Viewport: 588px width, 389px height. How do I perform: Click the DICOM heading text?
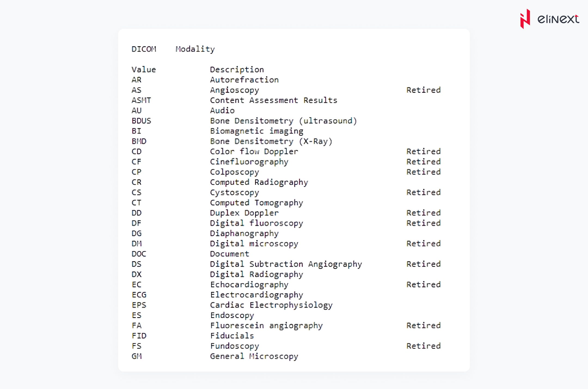click(x=144, y=49)
